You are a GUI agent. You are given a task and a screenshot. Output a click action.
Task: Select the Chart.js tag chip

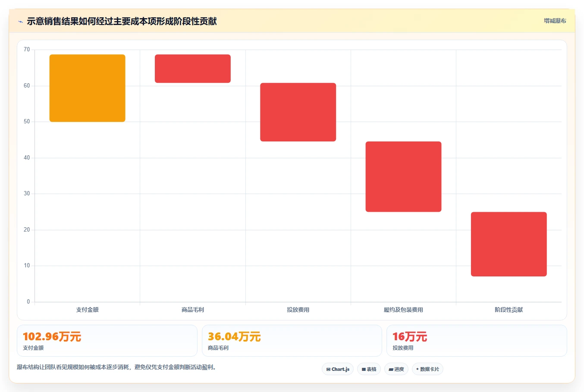[x=338, y=369]
